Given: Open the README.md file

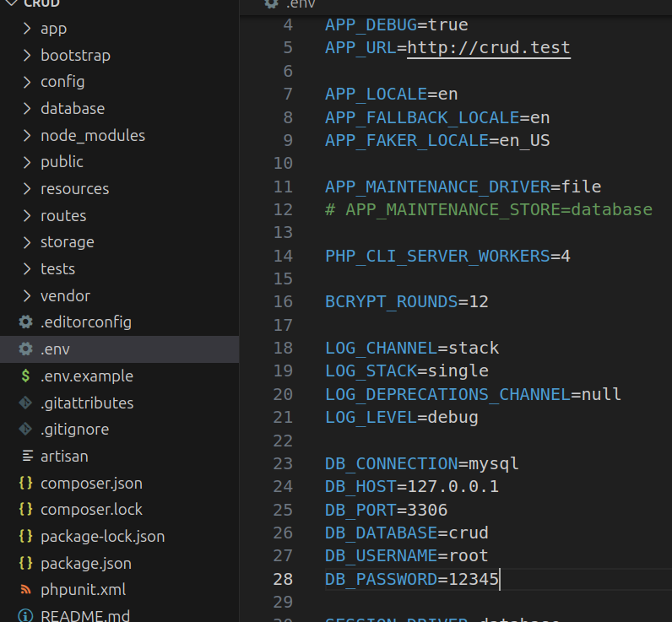Looking at the screenshot, I should [84, 615].
